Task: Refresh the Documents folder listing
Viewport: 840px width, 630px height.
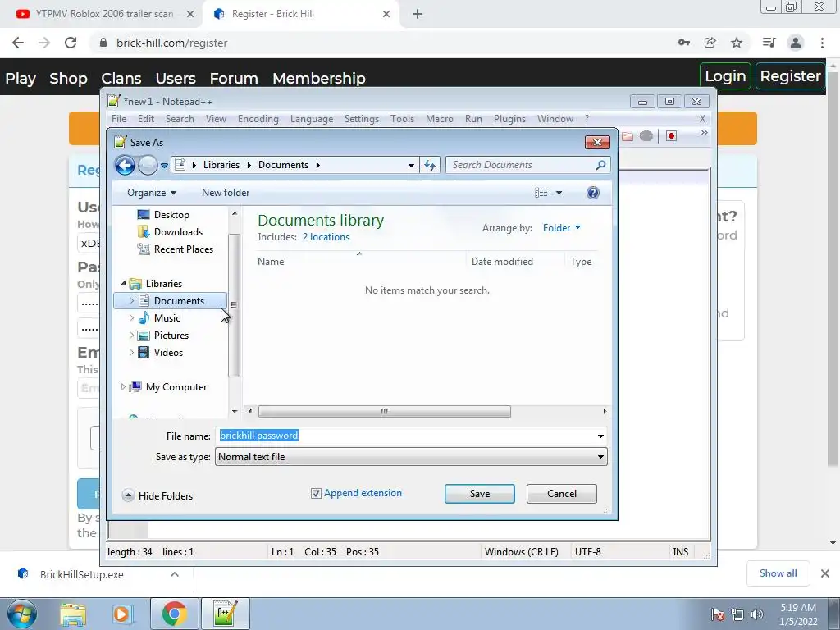Action: [x=430, y=165]
